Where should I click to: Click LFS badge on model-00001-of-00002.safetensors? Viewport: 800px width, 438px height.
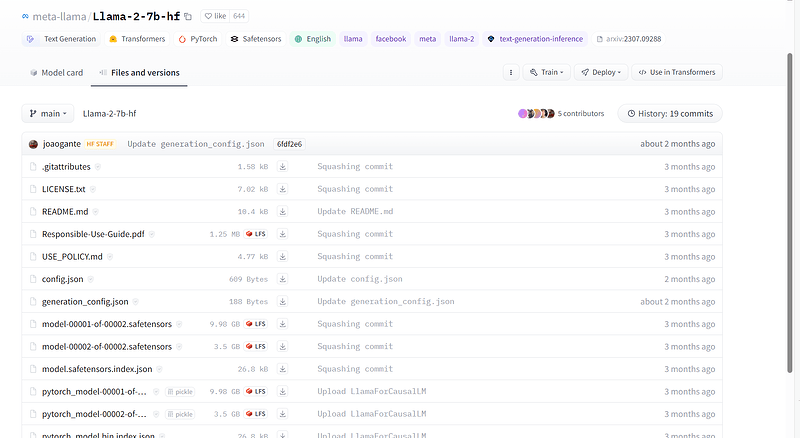256,324
